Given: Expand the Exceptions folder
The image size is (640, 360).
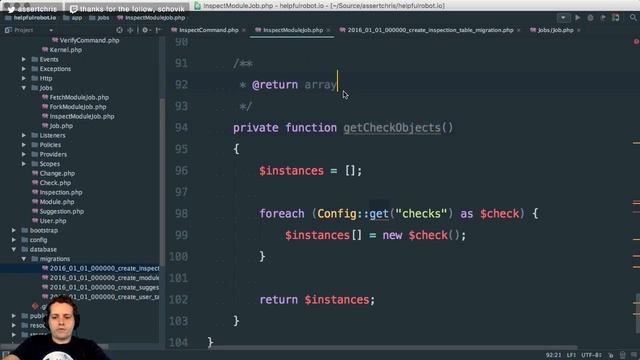Looking at the screenshot, I should [x=24, y=69].
